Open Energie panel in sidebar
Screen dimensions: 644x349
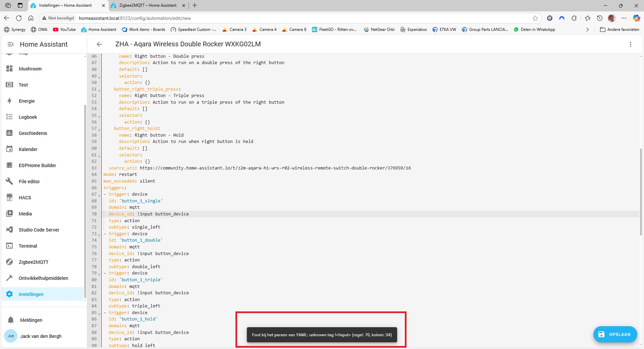tap(43, 101)
